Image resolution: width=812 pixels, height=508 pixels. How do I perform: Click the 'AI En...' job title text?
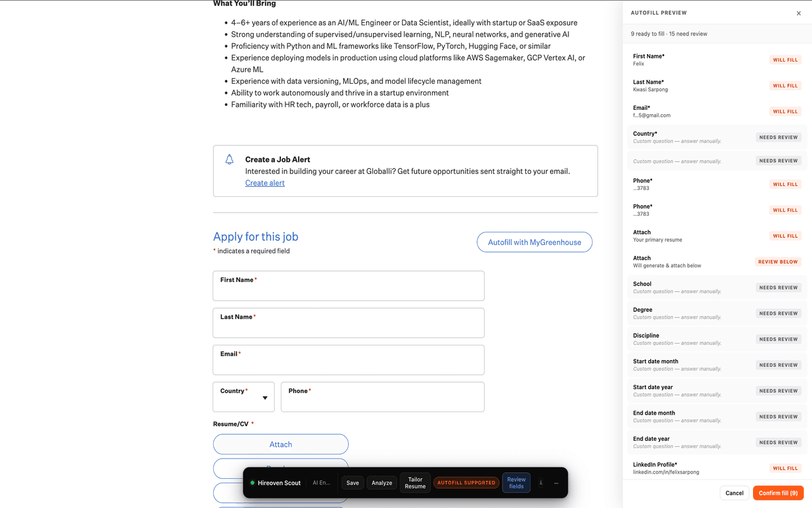(322, 483)
